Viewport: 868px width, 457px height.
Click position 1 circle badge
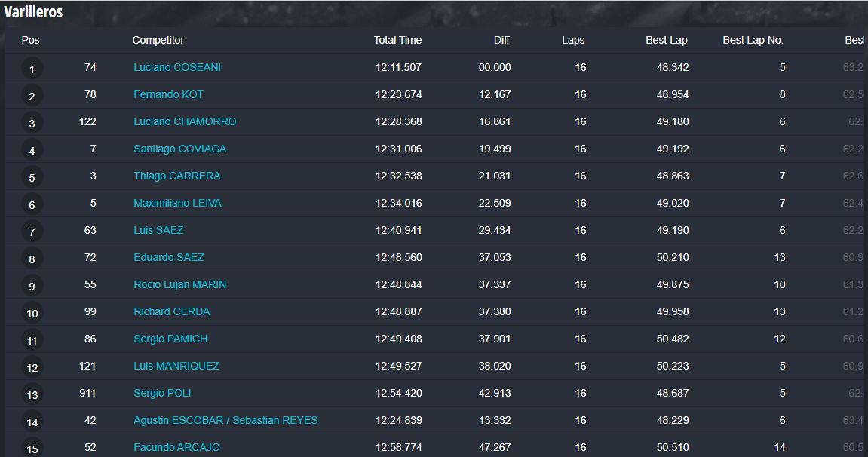[32, 69]
